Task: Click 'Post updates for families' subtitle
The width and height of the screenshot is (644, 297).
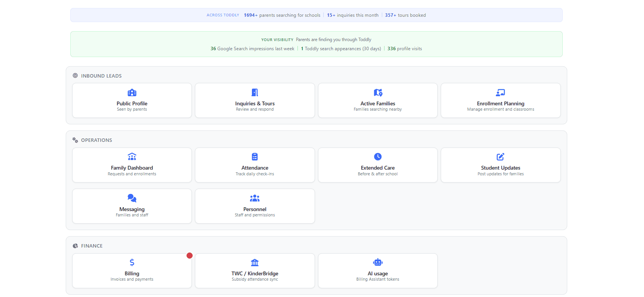Action: [x=500, y=174]
